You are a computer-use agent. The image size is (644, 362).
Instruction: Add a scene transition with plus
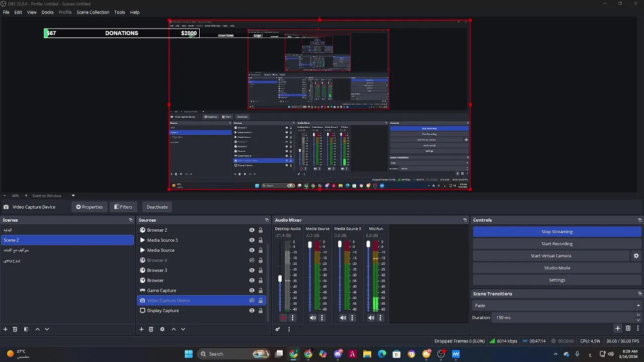tap(618, 328)
